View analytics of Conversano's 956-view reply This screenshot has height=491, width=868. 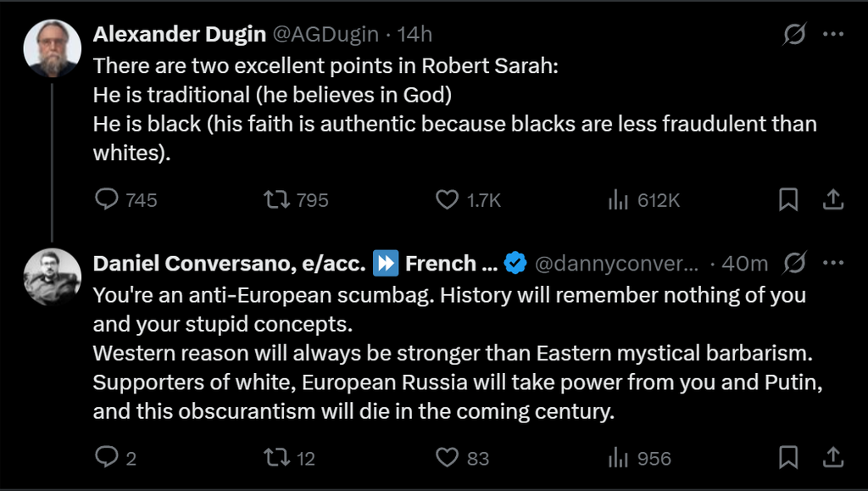click(x=617, y=458)
